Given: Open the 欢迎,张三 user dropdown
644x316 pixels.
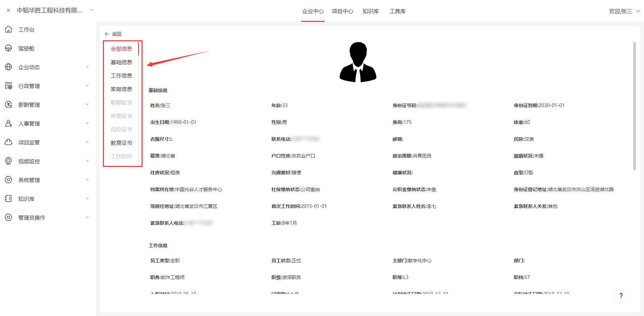Looking at the screenshot, I should click(x=638, y=11).
